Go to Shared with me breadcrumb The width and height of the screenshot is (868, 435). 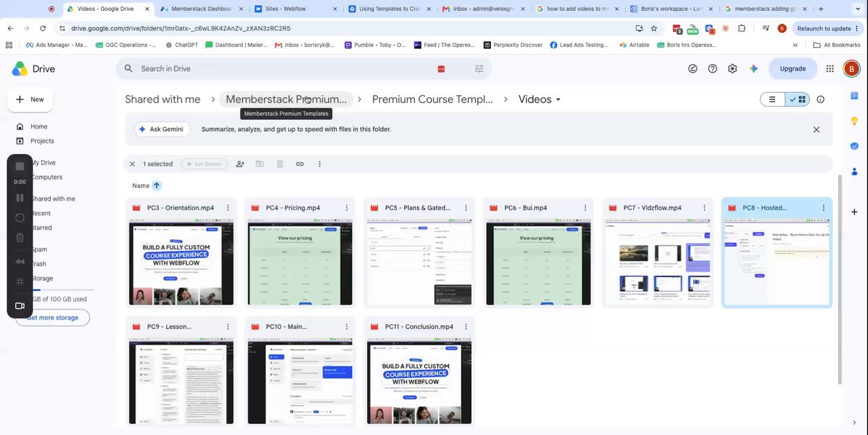click(163, 99)
